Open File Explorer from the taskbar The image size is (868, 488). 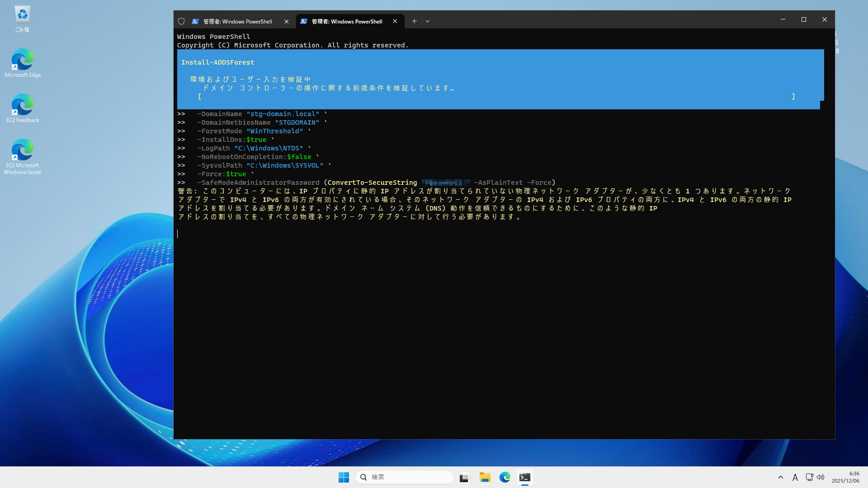pyautogui.click(x=485, y=477)
